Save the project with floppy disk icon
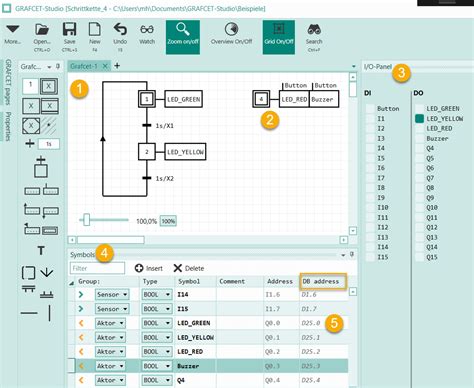Screen dimensions: 474x388 point(69,30)
